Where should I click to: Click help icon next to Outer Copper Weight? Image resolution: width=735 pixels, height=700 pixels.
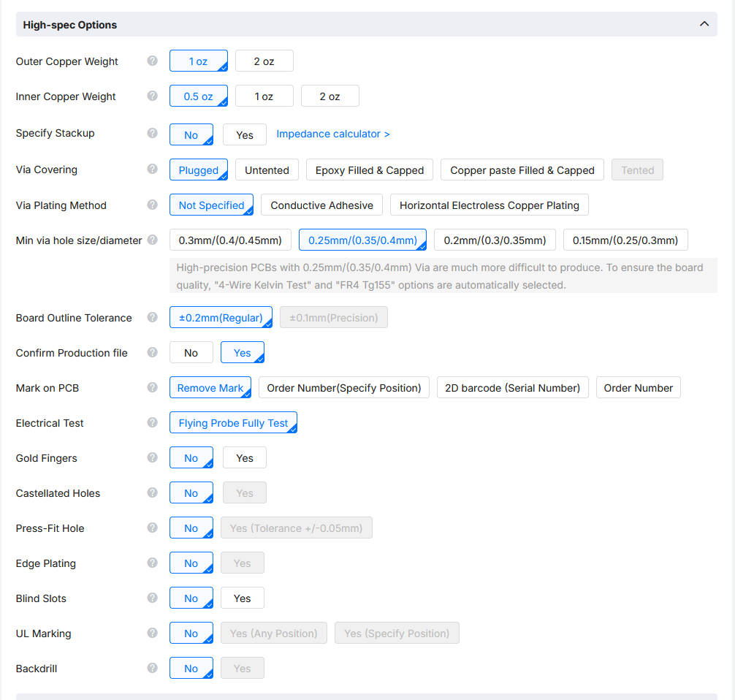click(153, 61)
